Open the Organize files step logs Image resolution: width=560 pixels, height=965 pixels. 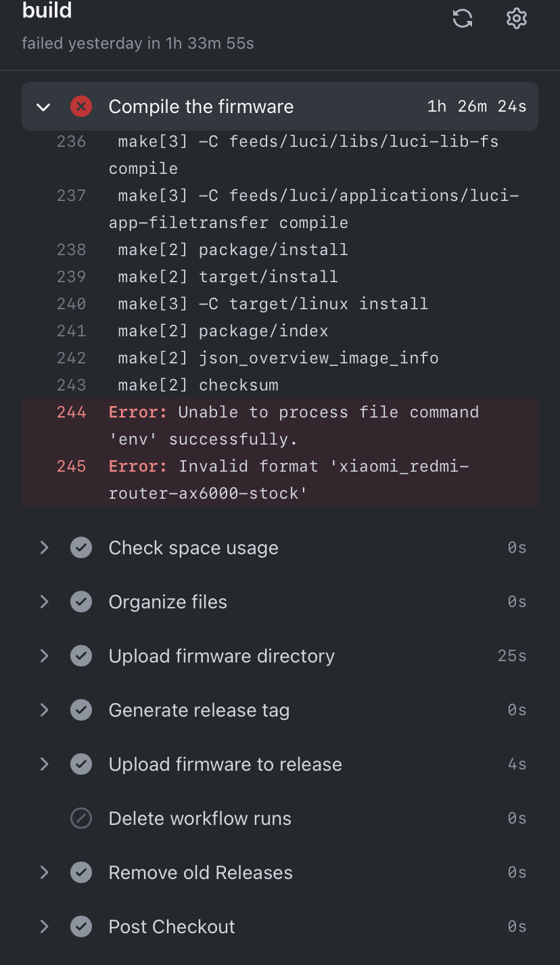pyautogui.click(x=167, y=602)
